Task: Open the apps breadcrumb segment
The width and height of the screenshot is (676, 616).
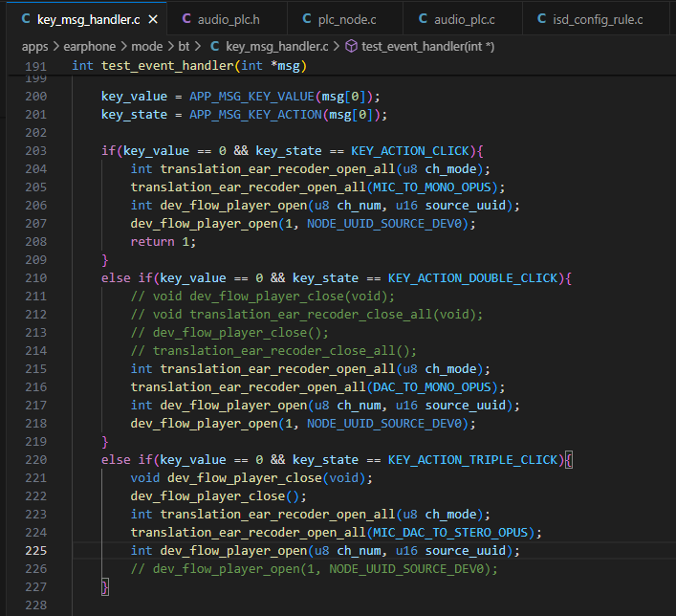Action: click(x=35, y=47)
